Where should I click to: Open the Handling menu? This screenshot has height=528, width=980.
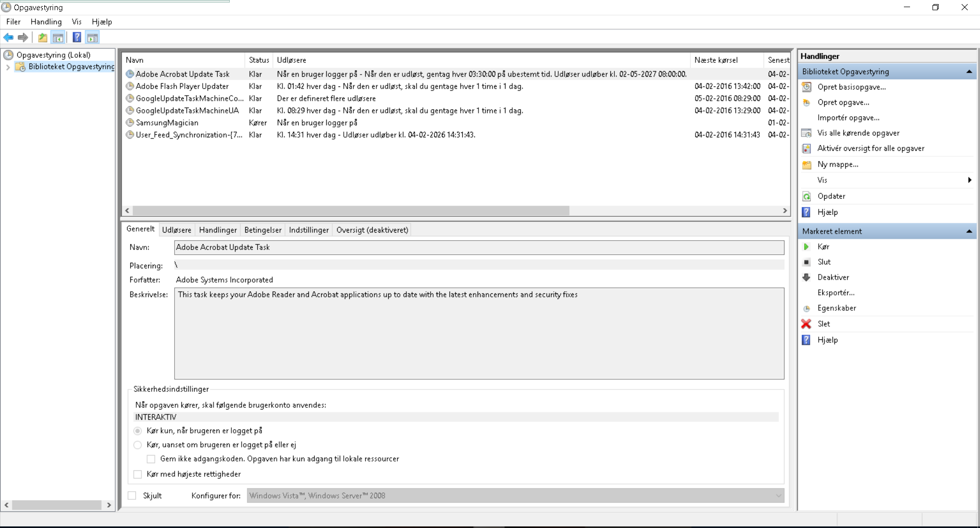[46, 22]
